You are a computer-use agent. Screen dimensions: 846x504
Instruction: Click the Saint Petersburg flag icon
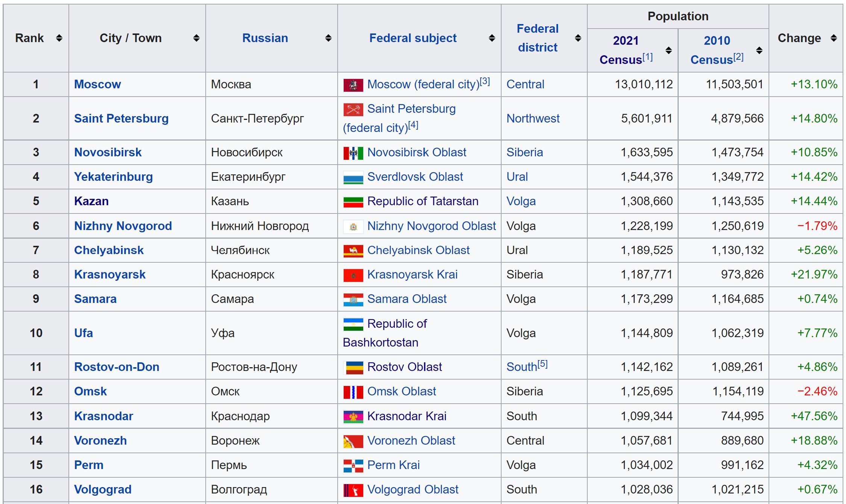353,109
